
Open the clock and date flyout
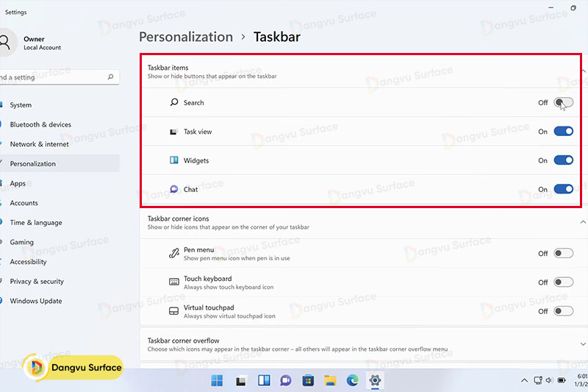[581, 380]
